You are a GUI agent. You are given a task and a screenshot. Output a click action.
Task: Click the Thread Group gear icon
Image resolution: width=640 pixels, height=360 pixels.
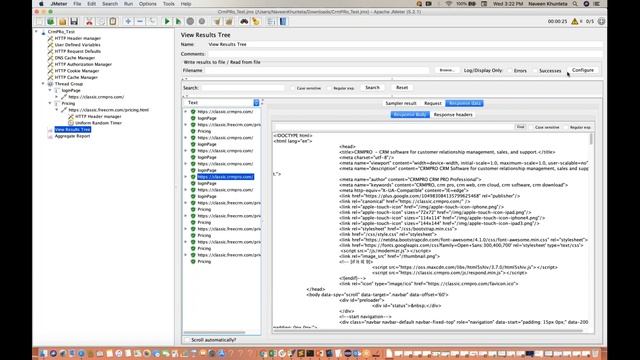51,84
